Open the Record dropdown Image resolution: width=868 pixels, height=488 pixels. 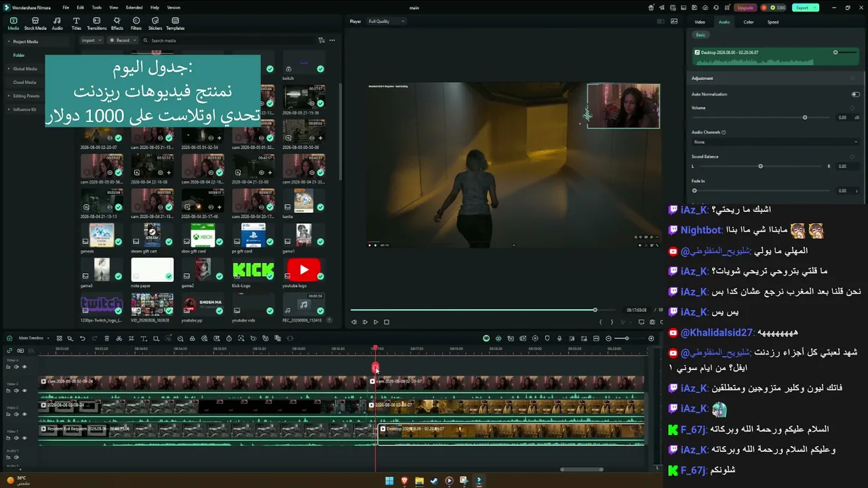pyautogui.click(x=122, y=40)
